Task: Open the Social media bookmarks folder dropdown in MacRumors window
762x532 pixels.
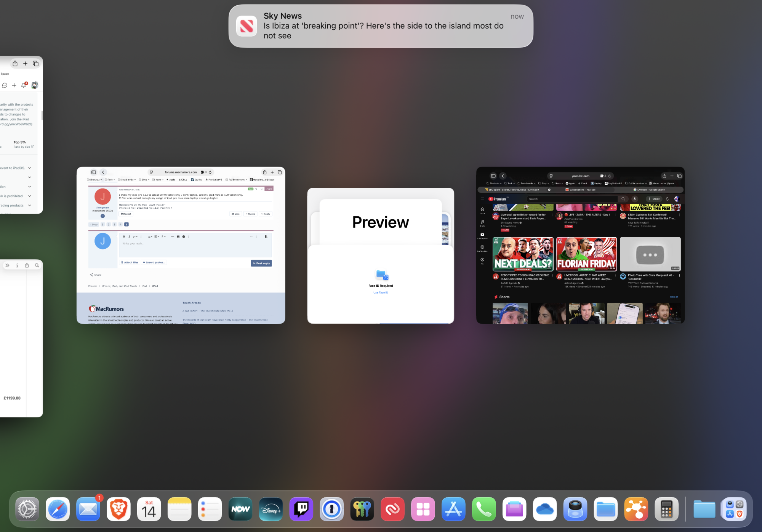Action: 127,180
